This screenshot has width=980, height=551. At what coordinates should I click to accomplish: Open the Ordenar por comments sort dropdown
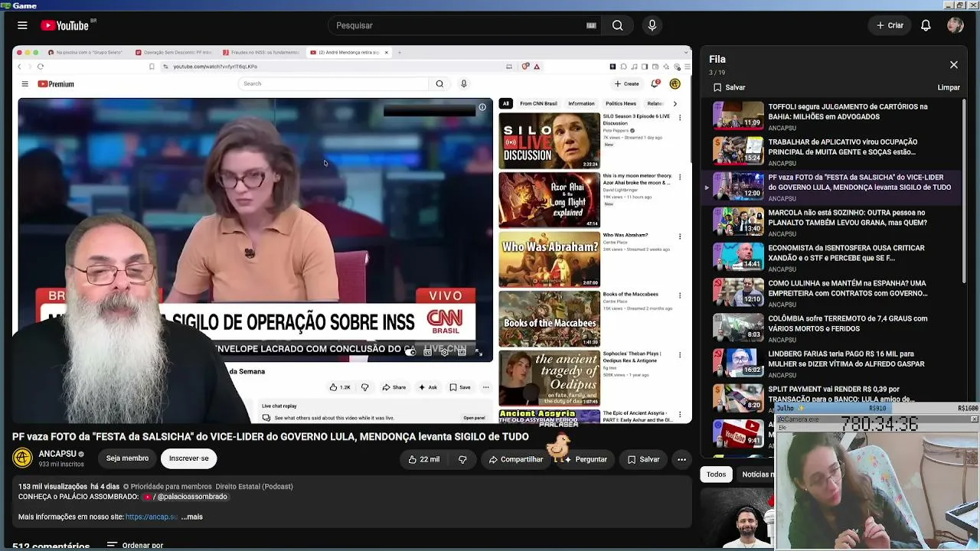136,546
